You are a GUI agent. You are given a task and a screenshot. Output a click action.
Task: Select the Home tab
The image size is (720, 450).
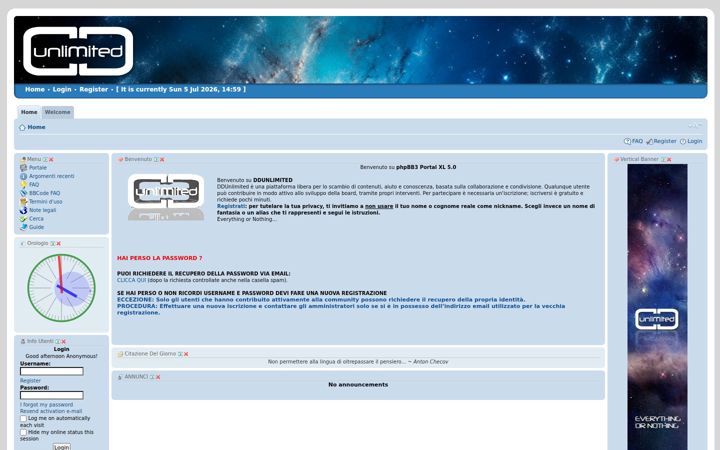click(x=29, y=112)
